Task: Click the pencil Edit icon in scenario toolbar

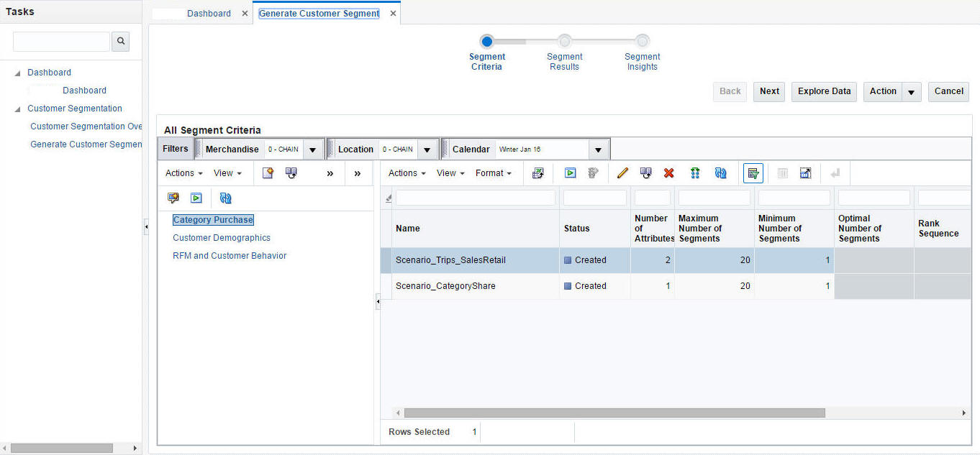Action: (x=623, y=173)
